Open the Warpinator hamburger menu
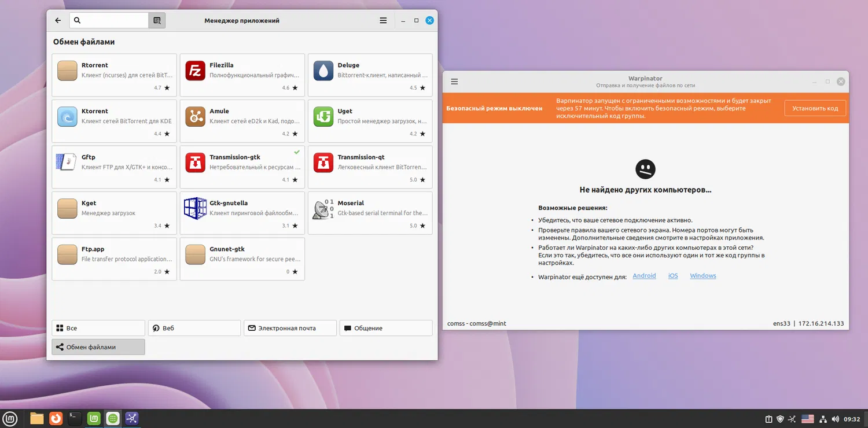 tap(454, 82)
